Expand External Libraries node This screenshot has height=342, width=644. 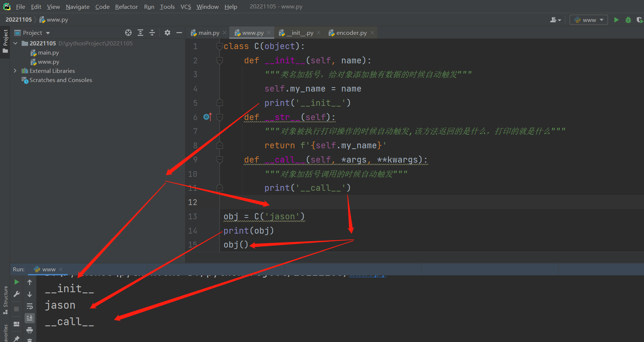[15, 71]
